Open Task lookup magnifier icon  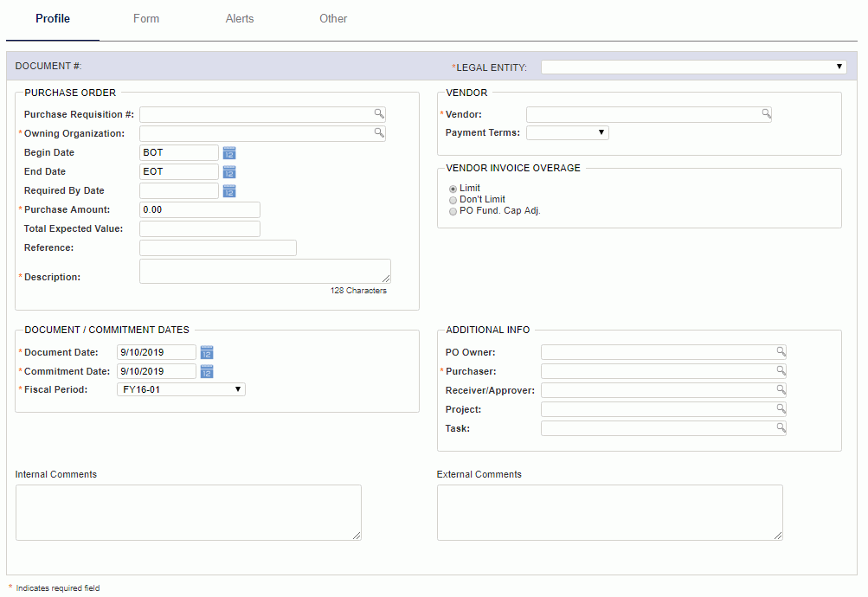(781, 427)
